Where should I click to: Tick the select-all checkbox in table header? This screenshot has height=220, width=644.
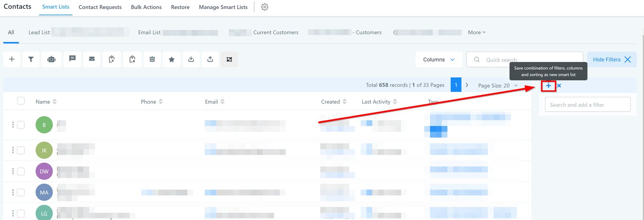click(21, 101)
